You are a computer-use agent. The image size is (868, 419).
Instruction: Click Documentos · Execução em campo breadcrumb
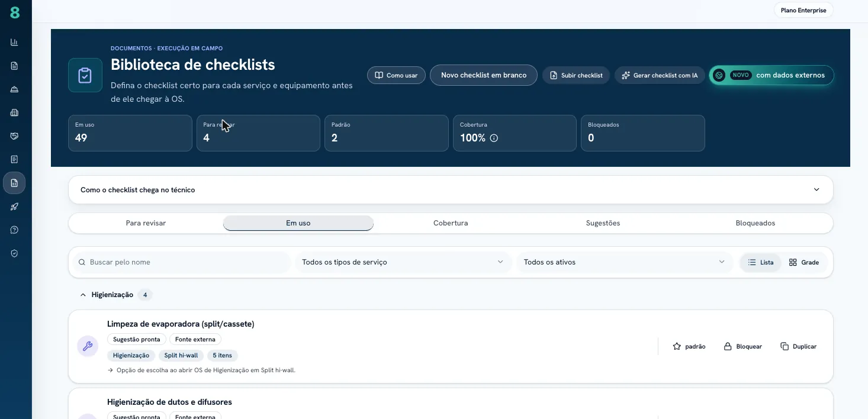pyautogui.click(x=167, y=49)
